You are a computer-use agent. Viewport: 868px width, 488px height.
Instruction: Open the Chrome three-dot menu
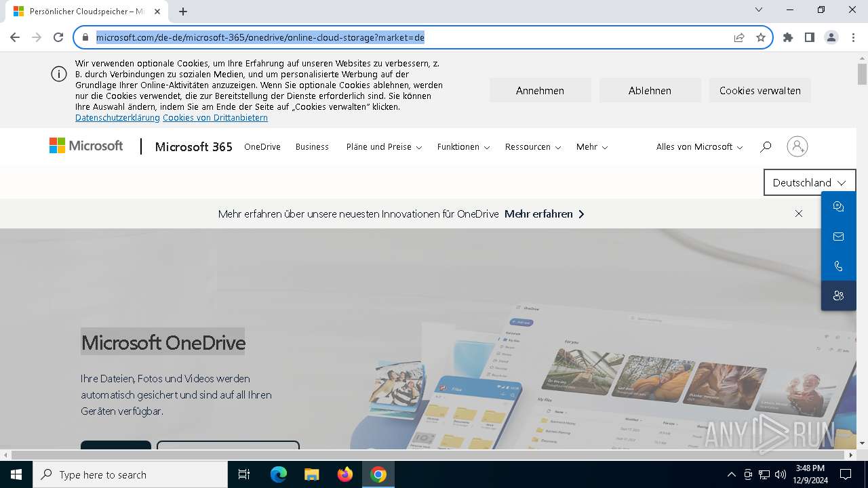(853, 37)
